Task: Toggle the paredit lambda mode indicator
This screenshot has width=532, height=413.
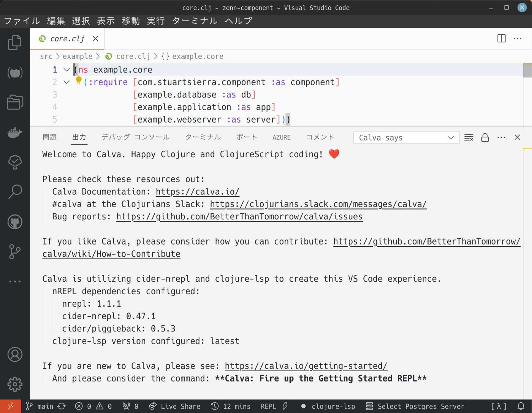Action: [x=499, y=406]
